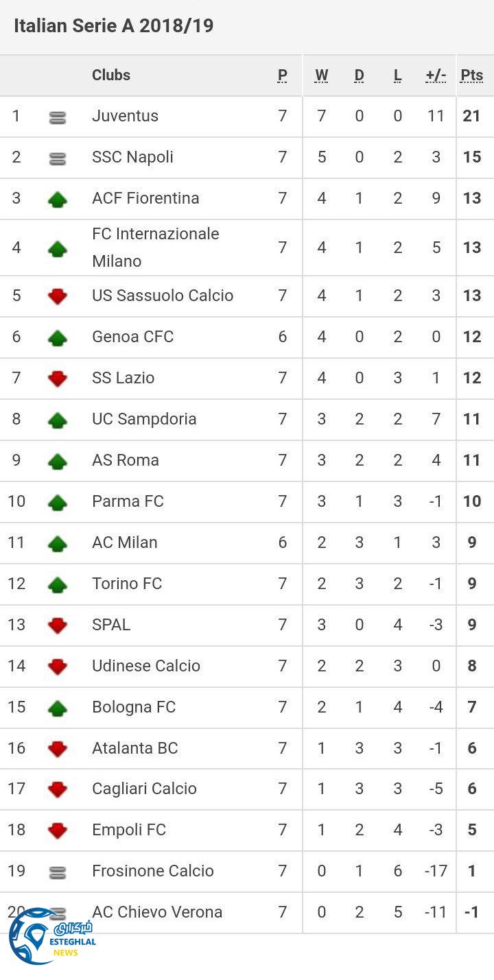Image resolution: width=494 pixels, height=980 pixels.
Task: Click the red down arrow beside SPAL
Action: coord(58,625)
